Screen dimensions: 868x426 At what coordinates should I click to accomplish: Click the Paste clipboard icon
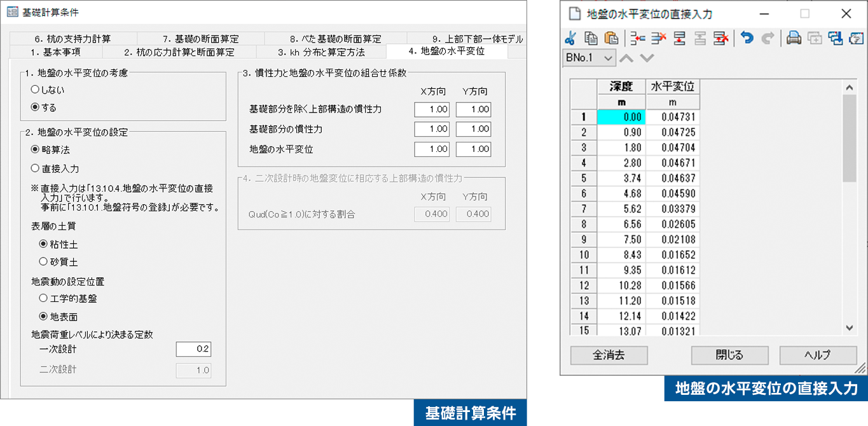click(611, 38)
